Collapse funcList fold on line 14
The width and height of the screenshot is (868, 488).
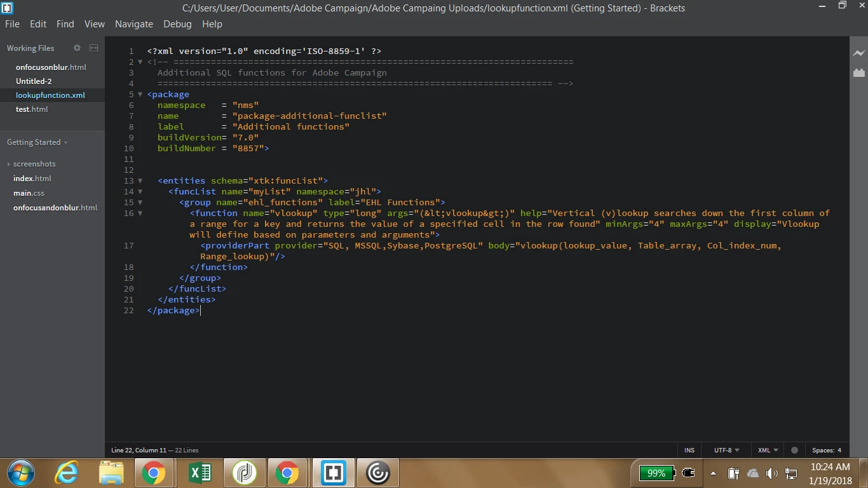[140, 192]
